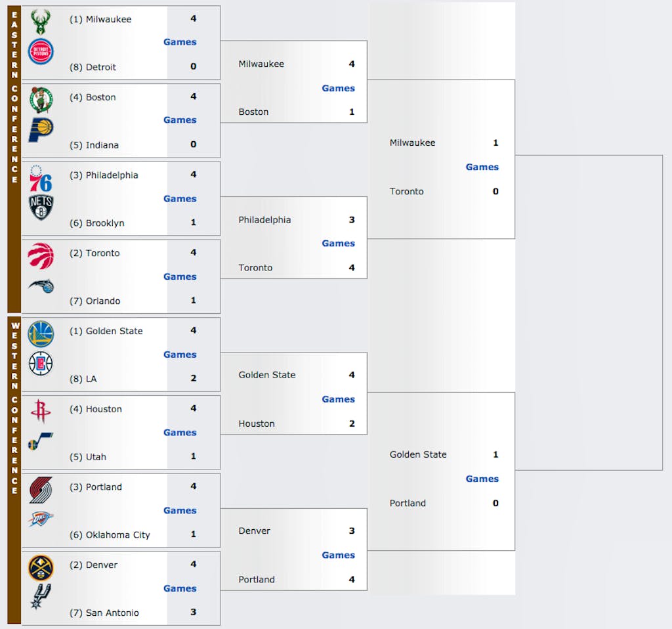The height and width of the screenshot is (629, 672).
Task: Click the Western Conference vertical banner
Action: coord(14,470)
